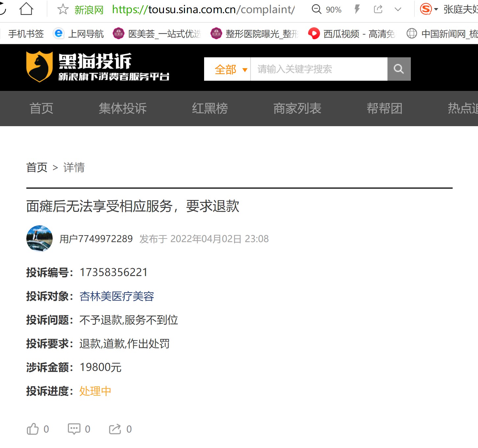This screenshot has height=448, width=478.
Task: Open the 杏林美医疗美容 merchant link
Action: pyautogui.click(x=117, y=296)
